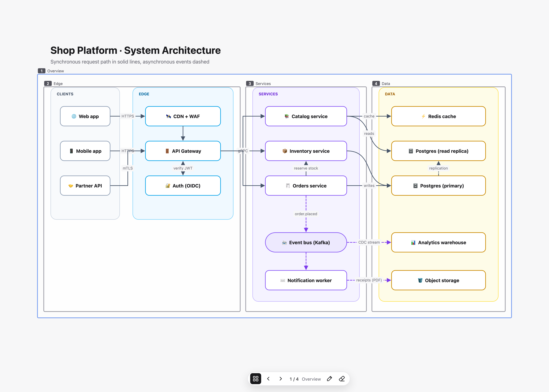This screenshot has height=392, width=549.
Task: Click the 'order.placed' event label
Action: click(x=306, y=214)
